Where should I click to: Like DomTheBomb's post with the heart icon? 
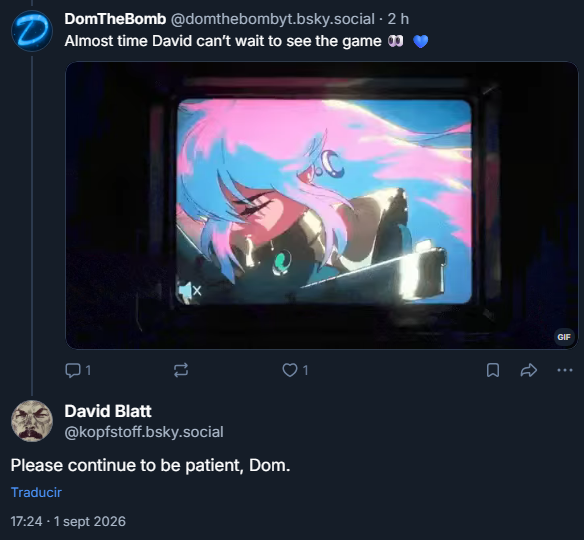point(290,370)
